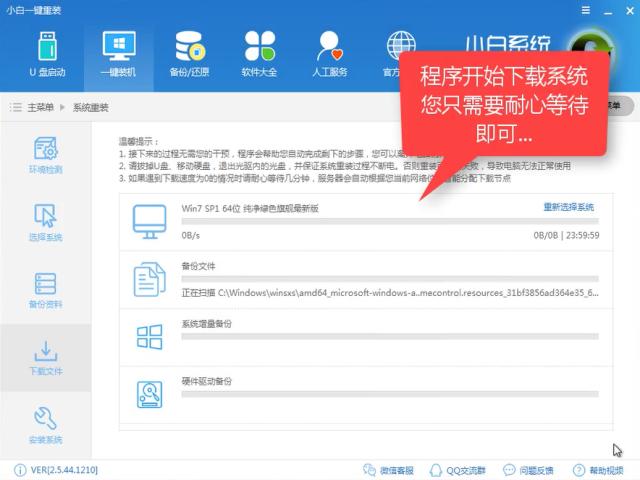The height and width of the screenshot is (480, 640).
Task: Go to 选择系统 step in sidebar
Action: click(45, 222)
